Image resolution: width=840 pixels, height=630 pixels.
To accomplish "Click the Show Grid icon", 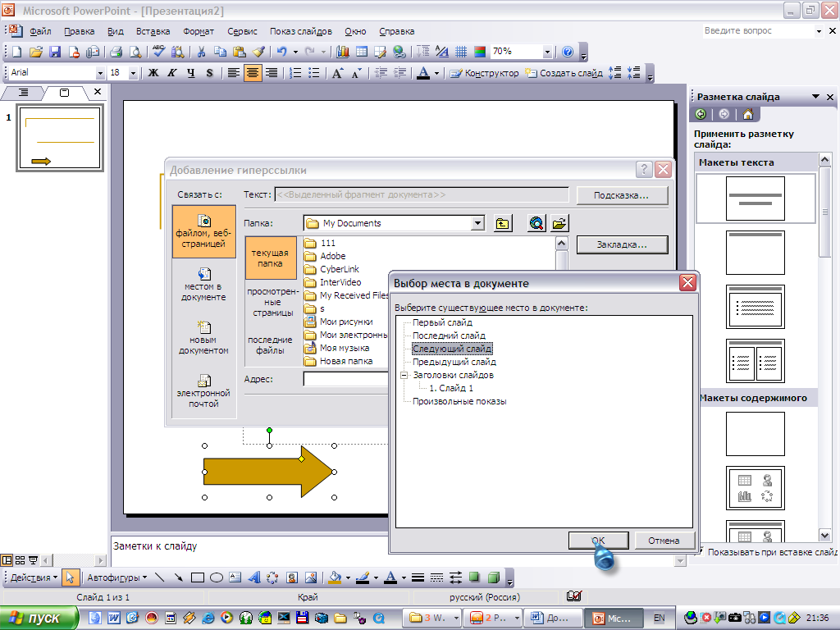I will (x=461, y=52).
